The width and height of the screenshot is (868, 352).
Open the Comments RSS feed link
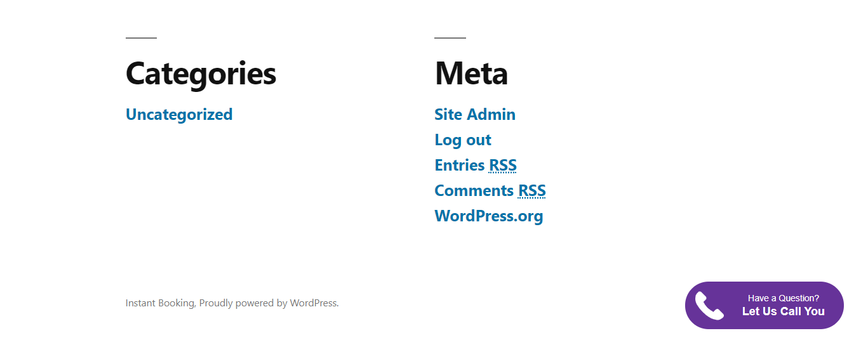tap(490, 191)
